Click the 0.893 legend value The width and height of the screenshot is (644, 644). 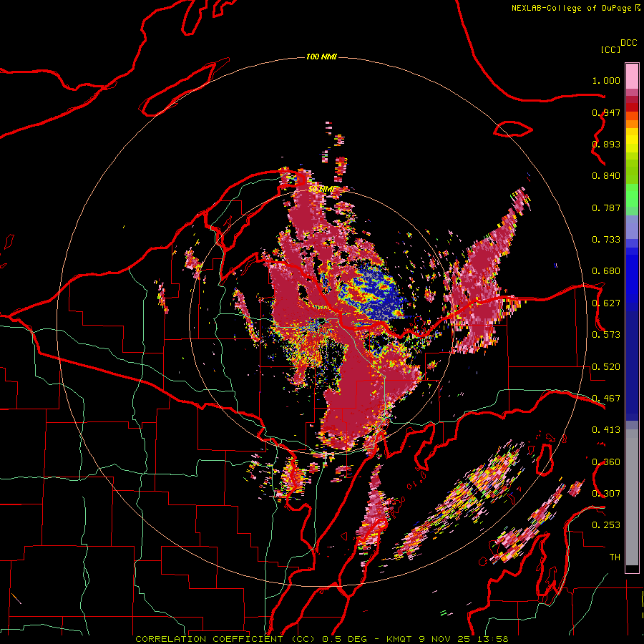pyautogui.click(x=606, y=144)
